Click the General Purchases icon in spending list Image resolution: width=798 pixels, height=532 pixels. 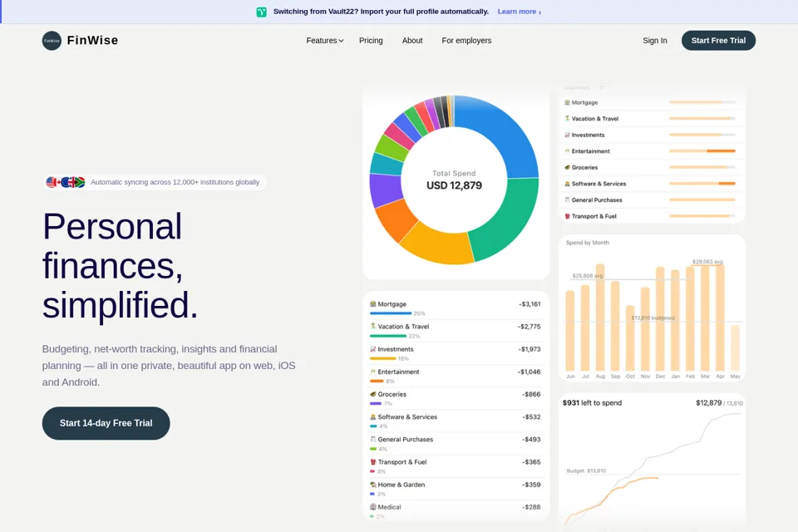(373, 440)
